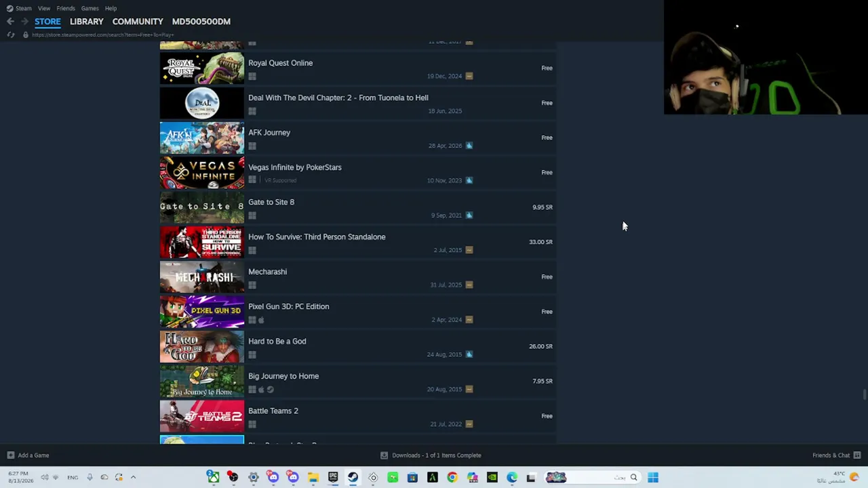Click the VR Supported label under Vegas Infinite
Viewport: 868px width, 488px height.
click(x=281, y=181)
